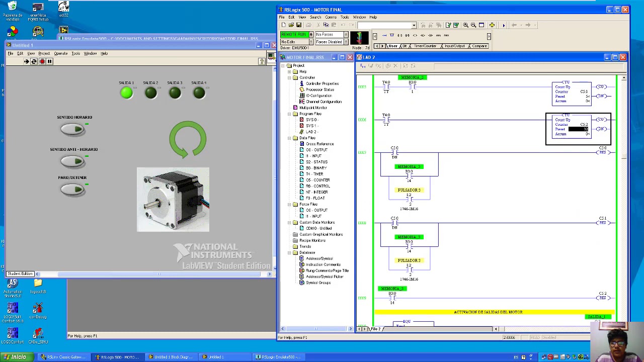
Task: Switch to Input/Output instruction tab
Action: coord(454,46)
